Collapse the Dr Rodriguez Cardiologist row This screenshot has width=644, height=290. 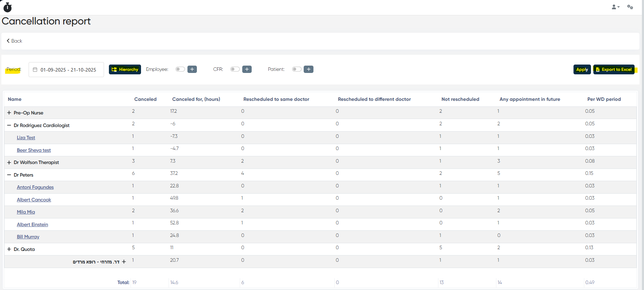9,125
